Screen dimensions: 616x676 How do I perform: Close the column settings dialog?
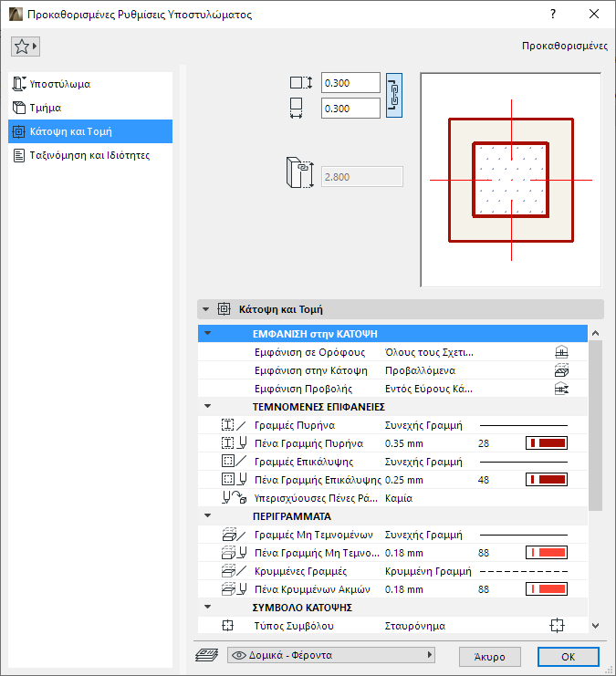pos(594,15)
